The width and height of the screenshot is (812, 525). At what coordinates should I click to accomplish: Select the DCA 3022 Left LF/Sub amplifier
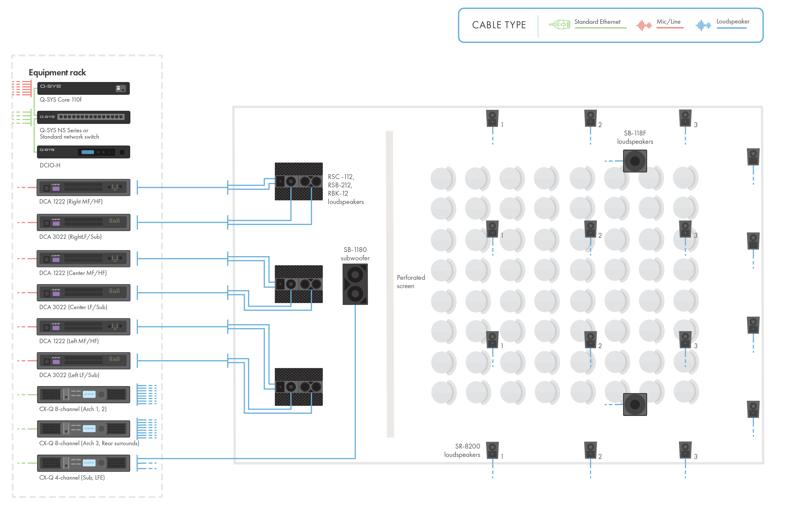83,361
